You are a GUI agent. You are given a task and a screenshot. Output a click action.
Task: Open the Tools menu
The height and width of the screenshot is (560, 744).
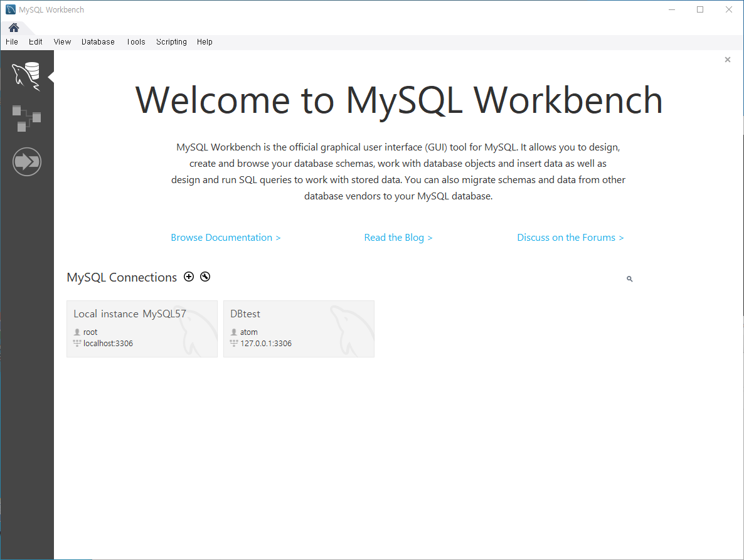pyautogui.click(x=136, y=42)
